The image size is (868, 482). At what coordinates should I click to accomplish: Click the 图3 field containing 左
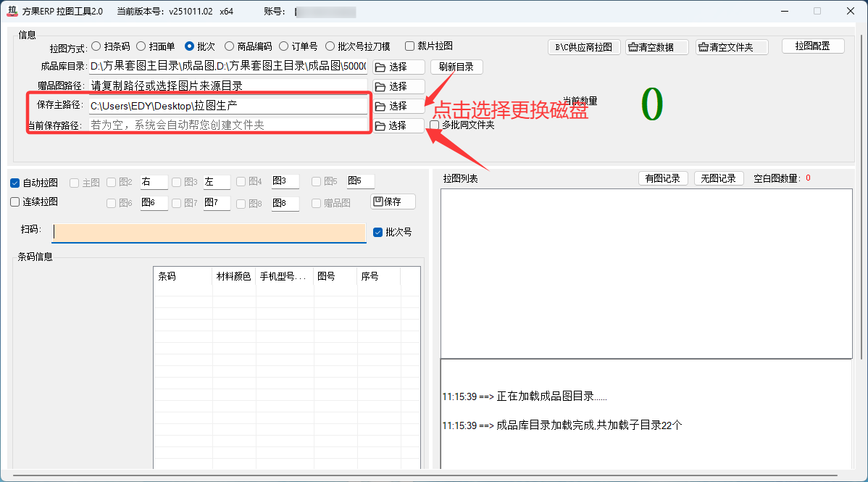[x=217, y=182]
